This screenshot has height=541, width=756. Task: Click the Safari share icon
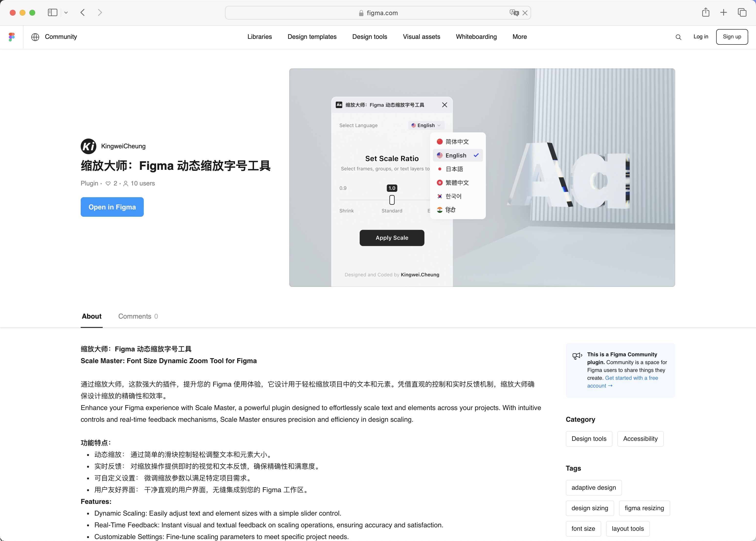click(x=706, y=12)
